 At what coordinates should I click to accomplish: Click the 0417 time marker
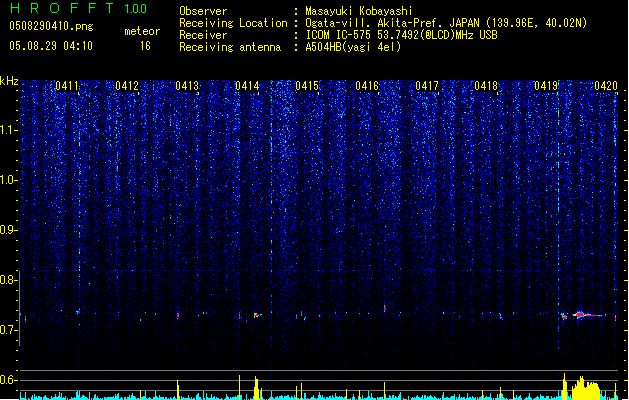pos(427,86)
